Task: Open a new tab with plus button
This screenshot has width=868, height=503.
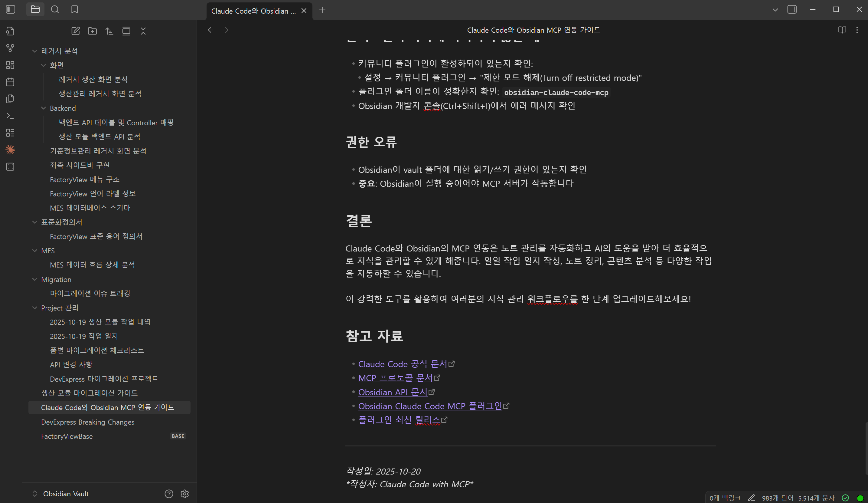Action: 322,10
